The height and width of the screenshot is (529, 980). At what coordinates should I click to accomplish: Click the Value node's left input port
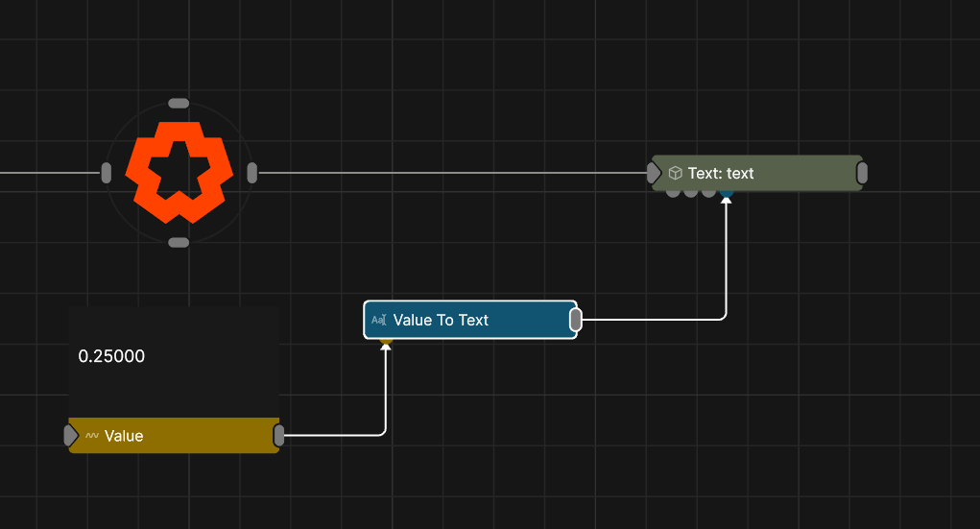click(x=70, y=436)
